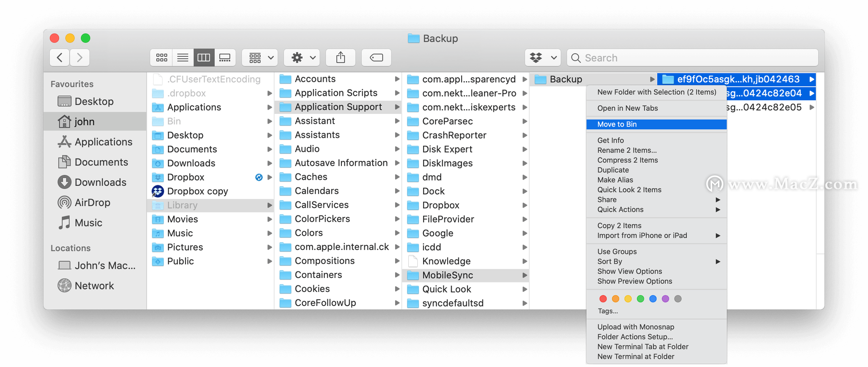868x367 pixels.
Task: Switch to gallery view
Action: [x=225, y=57]
